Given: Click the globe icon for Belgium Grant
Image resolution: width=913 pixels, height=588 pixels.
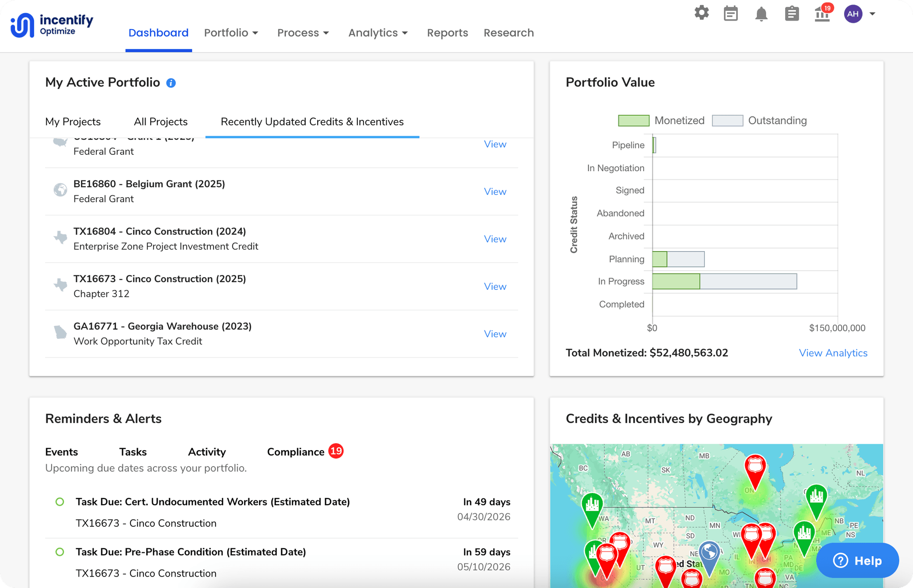Looking at the screenshot, I should [60, 189].
